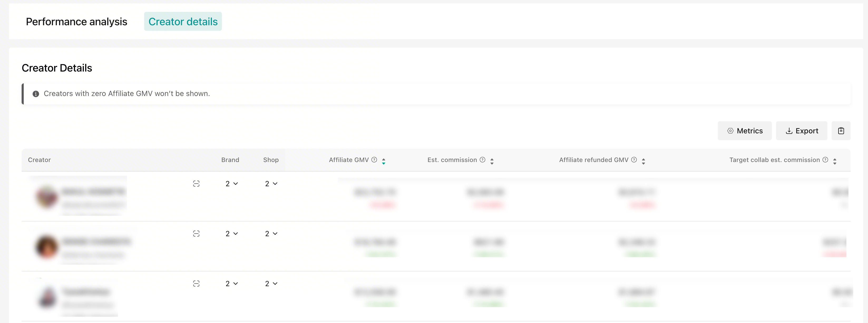Sort by Est. commission arrows
The image size is (868, 323).
[492, 161]
